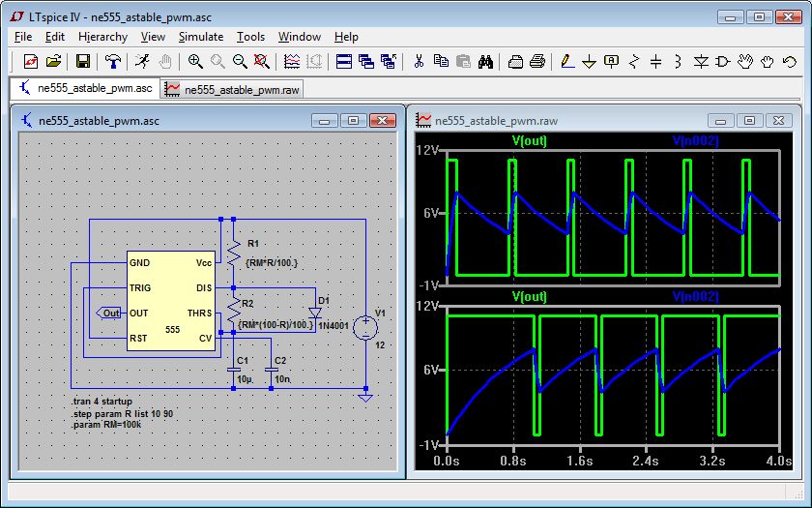Click the Close All Windows icon
Image resolution: width=812 pixels, height=508 pixels.
point(389,62)
